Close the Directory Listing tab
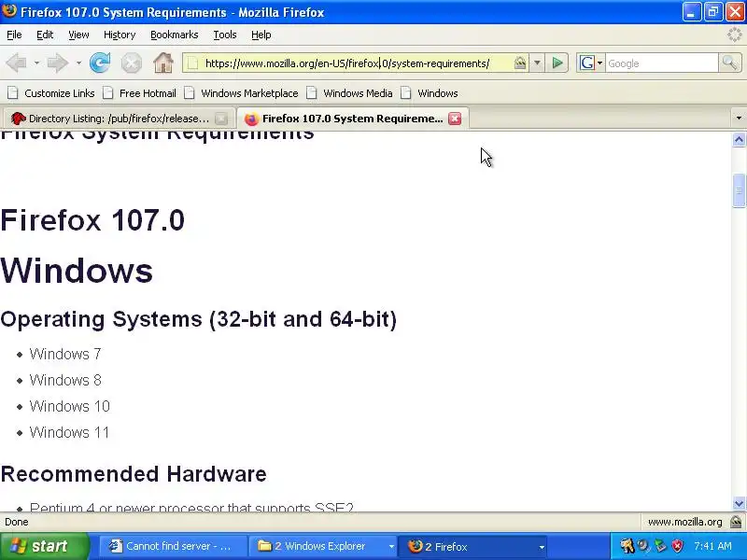Image resolution: width=747 pixels, height=560 pixels. point(221,119)
